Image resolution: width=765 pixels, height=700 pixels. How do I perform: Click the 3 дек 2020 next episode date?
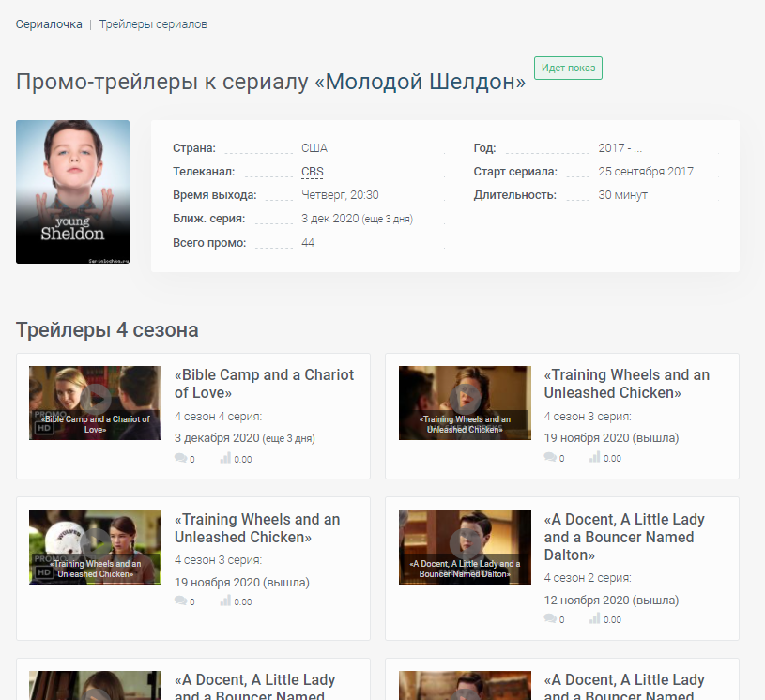[329, 219]
